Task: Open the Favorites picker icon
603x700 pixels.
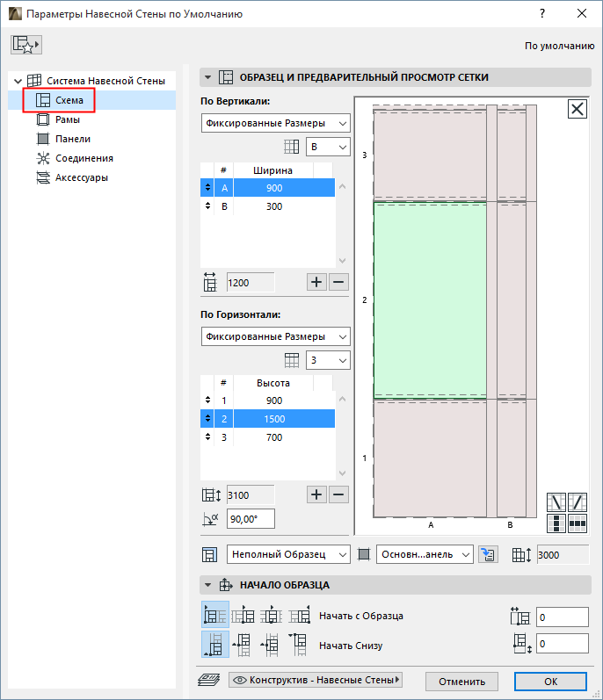Action: tap(26, 45)
